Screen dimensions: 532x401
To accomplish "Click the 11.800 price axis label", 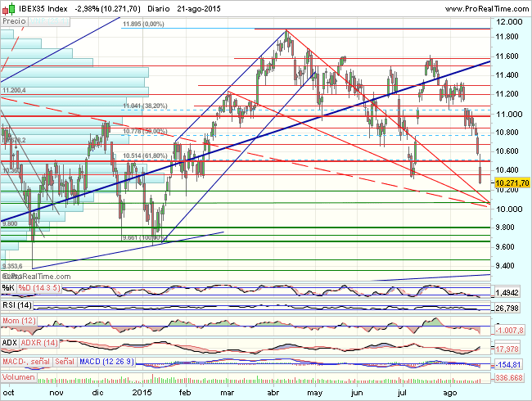I will (507, 36).
